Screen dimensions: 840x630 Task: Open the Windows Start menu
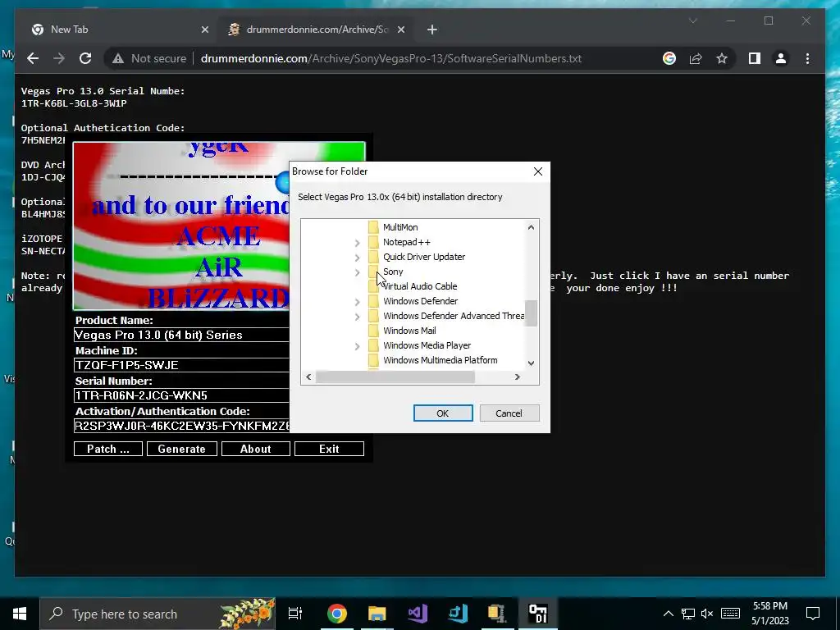click(20, 614)
